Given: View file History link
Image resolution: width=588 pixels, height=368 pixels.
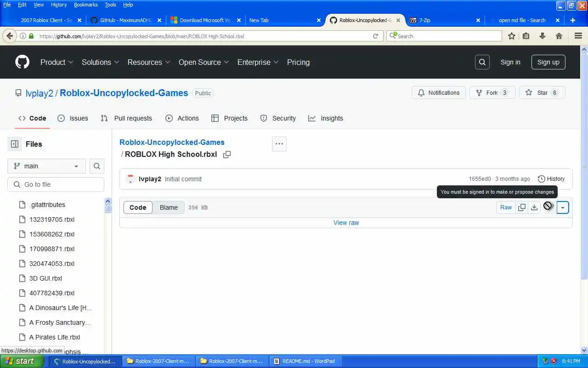Looking at the screenshot, I should [x=551, y=179].
